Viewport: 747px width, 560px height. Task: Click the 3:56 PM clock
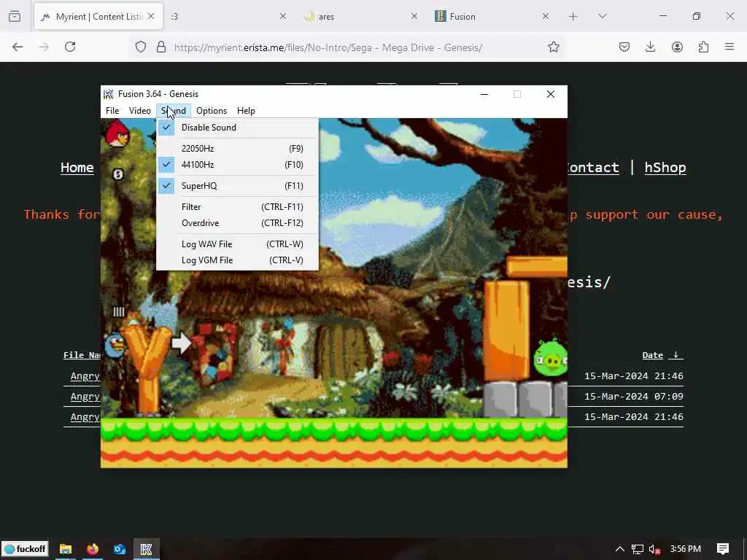686,549
